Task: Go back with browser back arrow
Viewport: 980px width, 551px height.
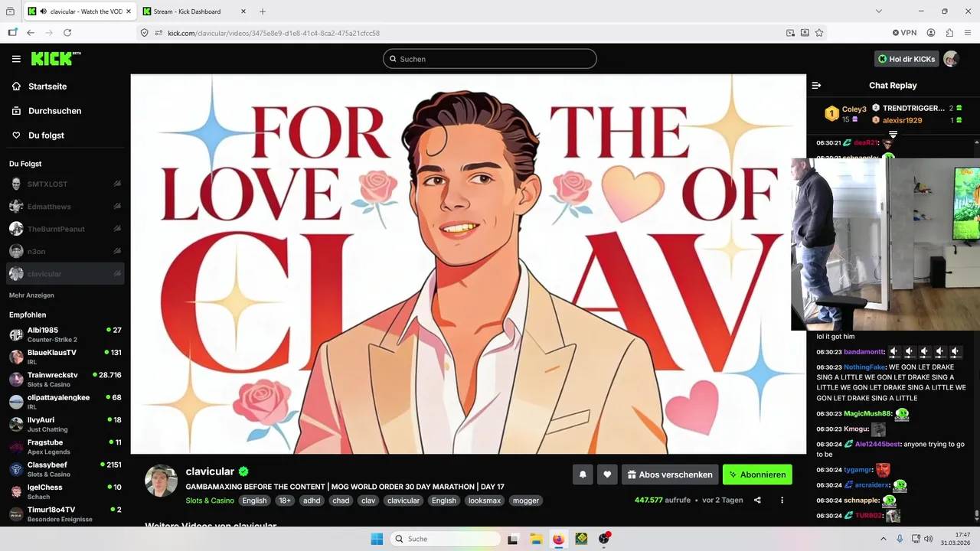Action: coord(31,33)
